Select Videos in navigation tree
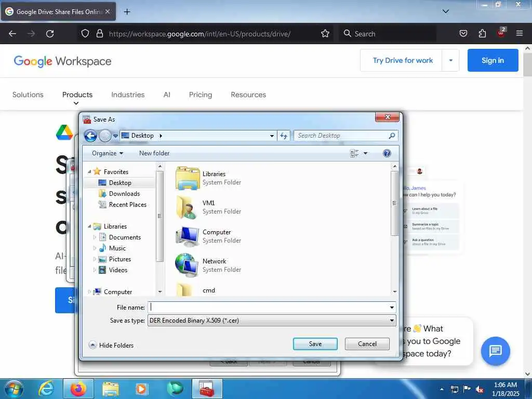Image resolution: width=532 pixels, height=399 pixels. 118,270
